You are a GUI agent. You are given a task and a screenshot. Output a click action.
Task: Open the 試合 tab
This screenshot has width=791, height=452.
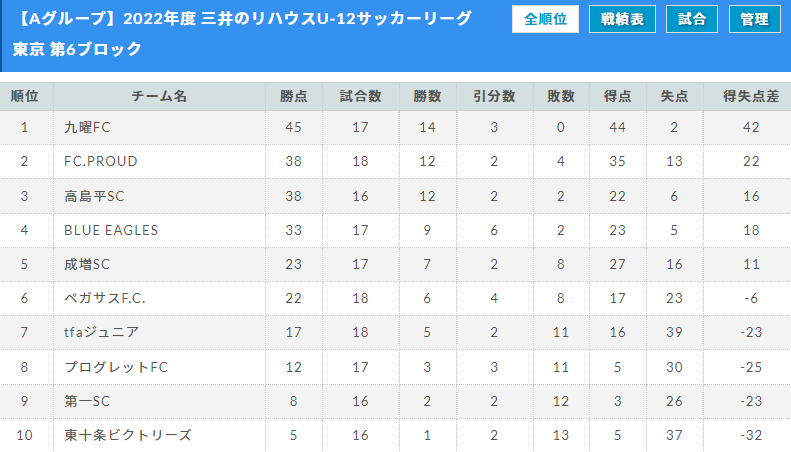pyautogui.click(x=692, y=19)
